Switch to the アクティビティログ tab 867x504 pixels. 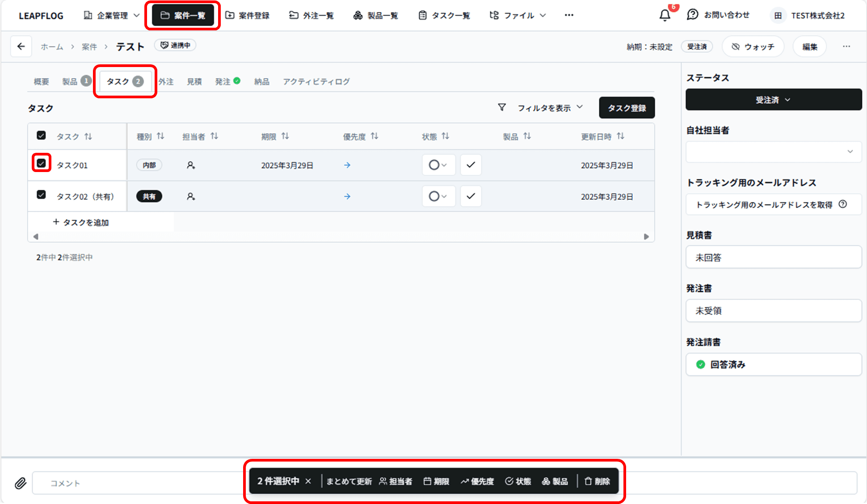click(316, 82)
